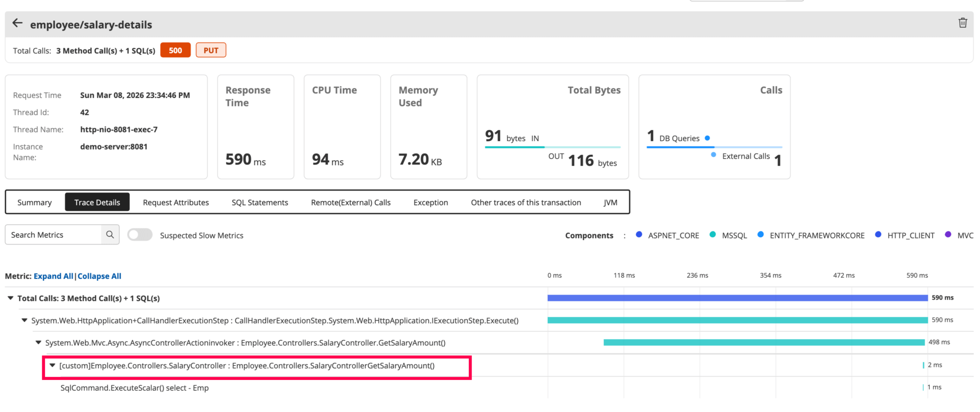Screen dimensions: 980x412
Task: Click the back arrow next to employee/salary-details
Action: 17,23
